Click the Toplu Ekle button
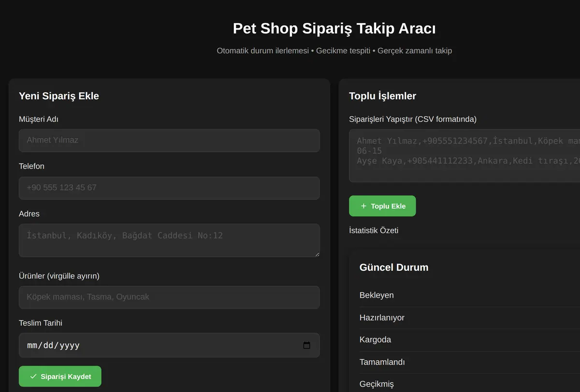The image size is (580, 392). click(382, 206)
